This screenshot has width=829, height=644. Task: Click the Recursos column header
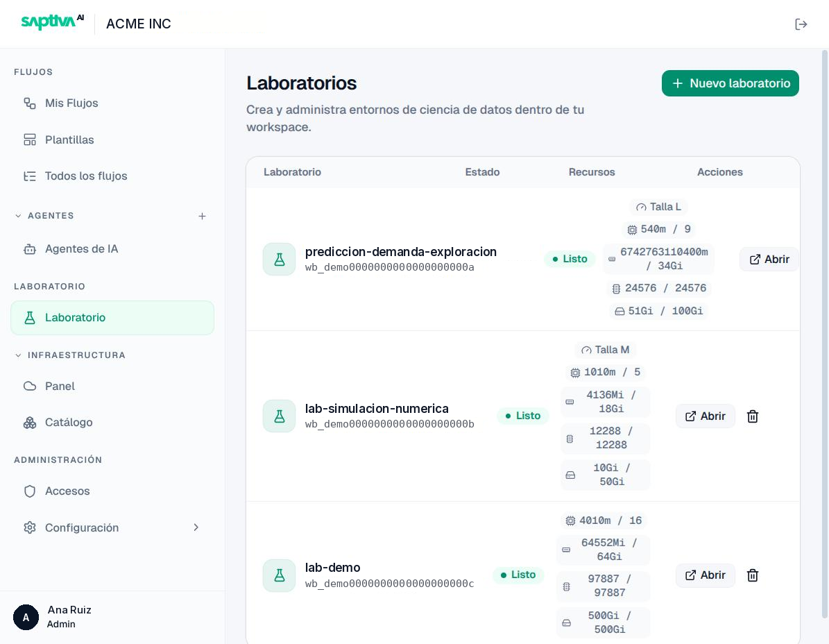(x=592, y=172)
